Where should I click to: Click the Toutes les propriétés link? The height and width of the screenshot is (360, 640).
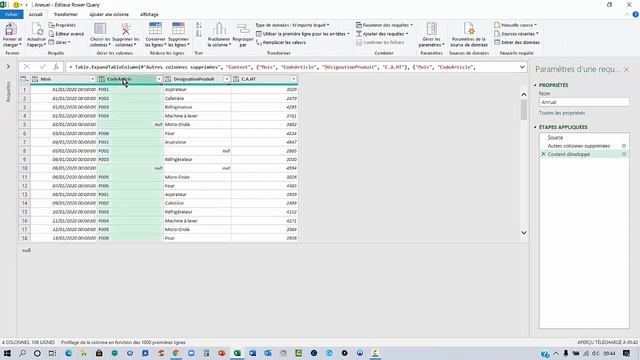pos(562,113)
